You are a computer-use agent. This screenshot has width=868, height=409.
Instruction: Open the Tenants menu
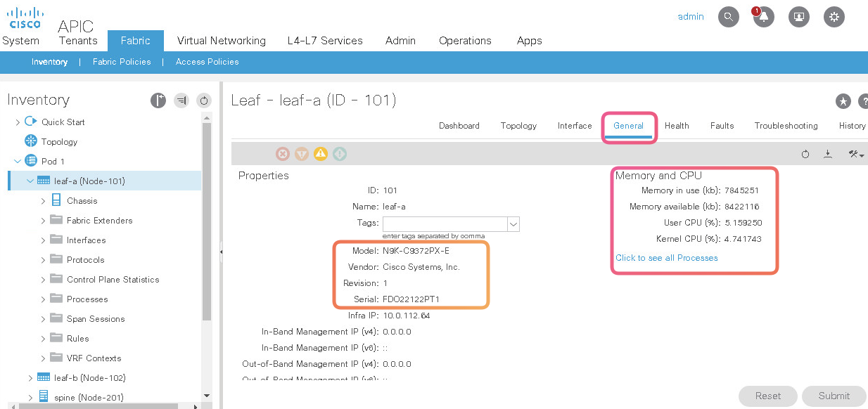pos(78,41)
